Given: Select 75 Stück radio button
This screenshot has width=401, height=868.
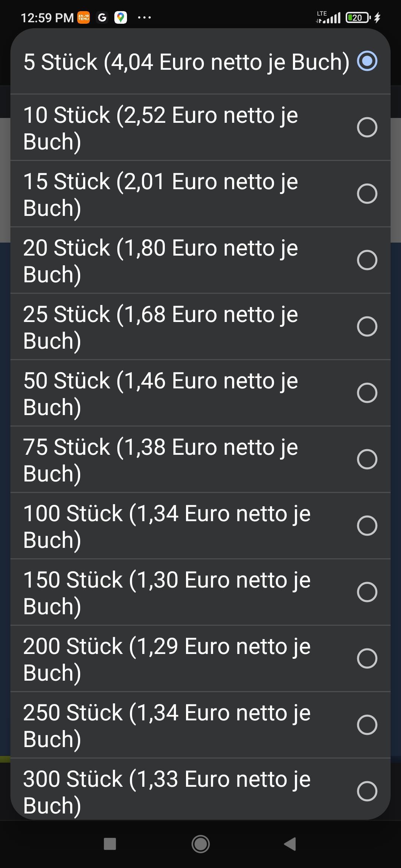Looking at the screenshot, I should 367,459.
